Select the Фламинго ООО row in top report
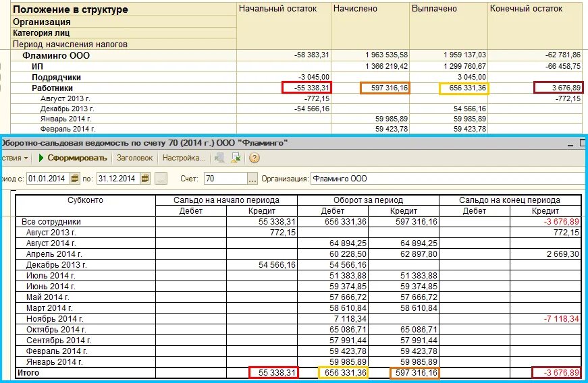 (x=296, y=55)
